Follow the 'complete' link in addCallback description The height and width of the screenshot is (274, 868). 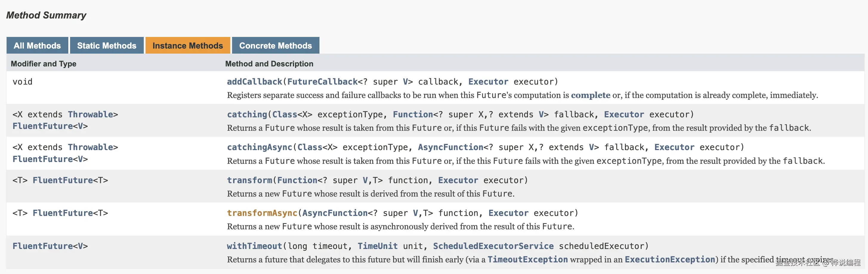(x=590, y=95)
